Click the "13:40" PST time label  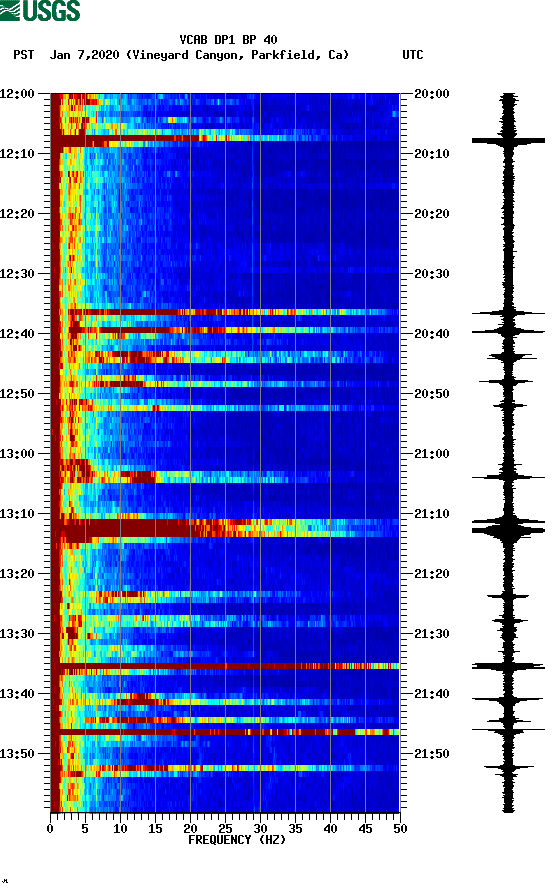click(17, 694)
